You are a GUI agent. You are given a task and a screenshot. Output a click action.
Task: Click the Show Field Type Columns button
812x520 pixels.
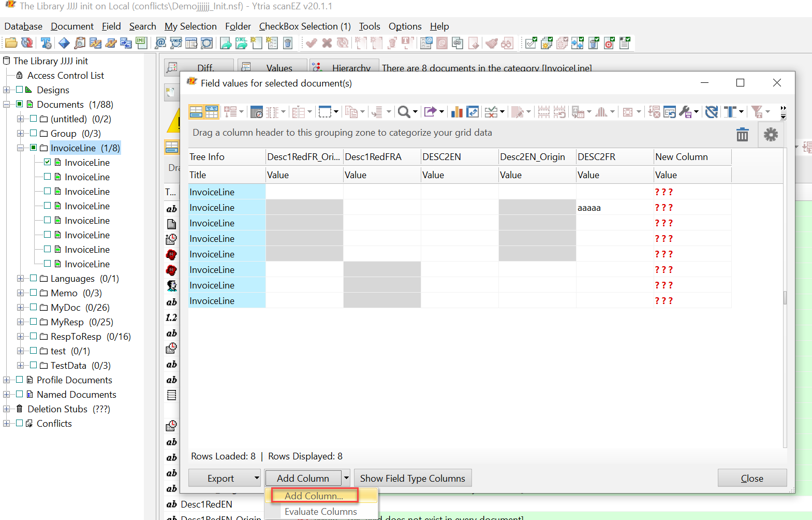coord(412,478)
